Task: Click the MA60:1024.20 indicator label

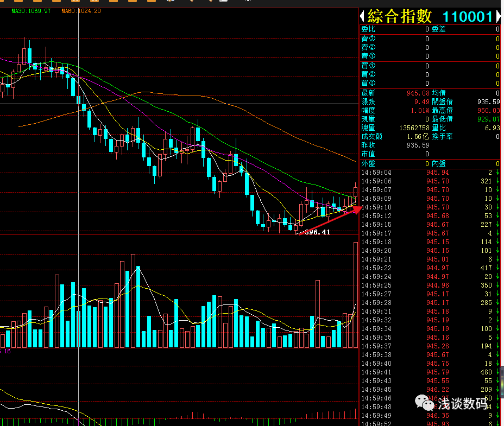Action: pyautogui.click(x=81, y=11)
